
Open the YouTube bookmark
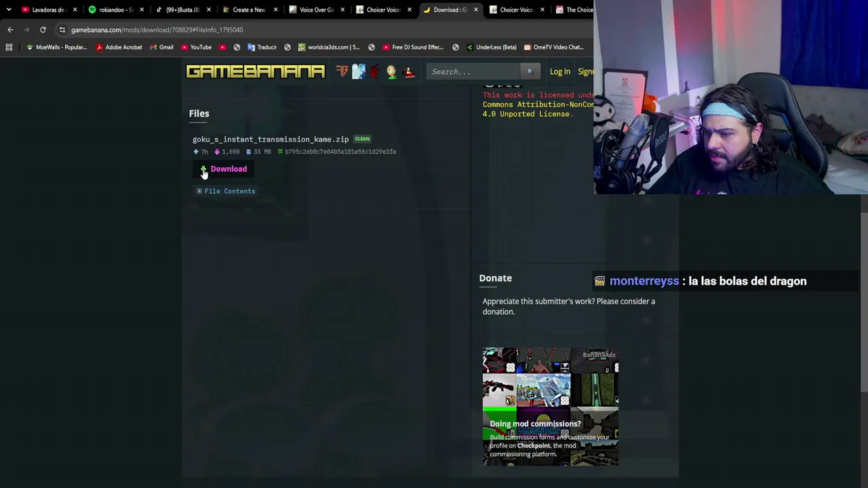196,47
